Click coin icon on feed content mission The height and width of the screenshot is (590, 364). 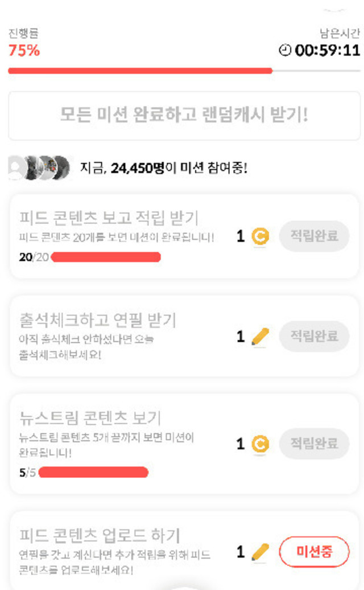pyautogui.click(x=260, y=236)
